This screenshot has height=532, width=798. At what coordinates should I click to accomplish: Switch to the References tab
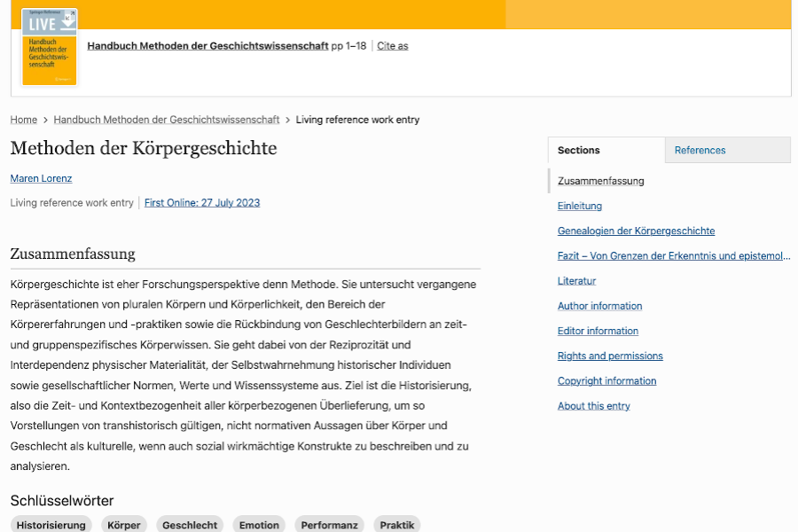[x=700, y=151]
